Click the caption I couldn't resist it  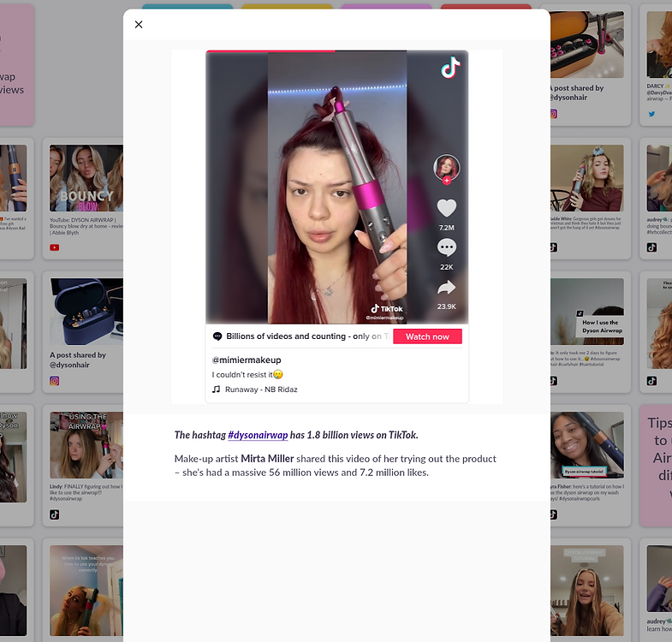tap(247, 375)
